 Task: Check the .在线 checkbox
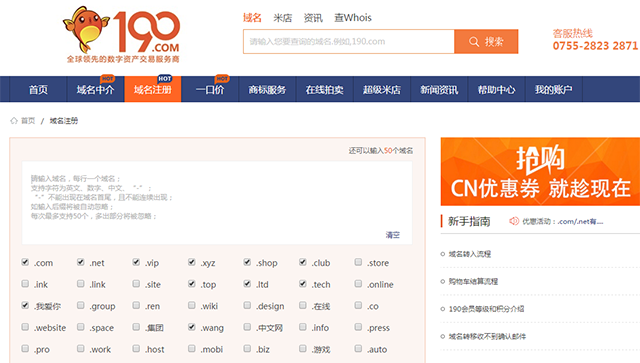[302, 305]
